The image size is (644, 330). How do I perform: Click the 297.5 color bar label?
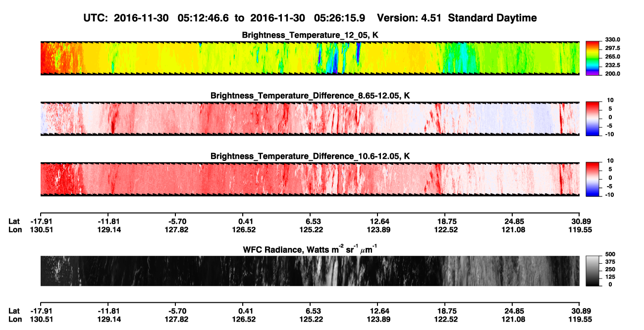(x=612, y=48)
